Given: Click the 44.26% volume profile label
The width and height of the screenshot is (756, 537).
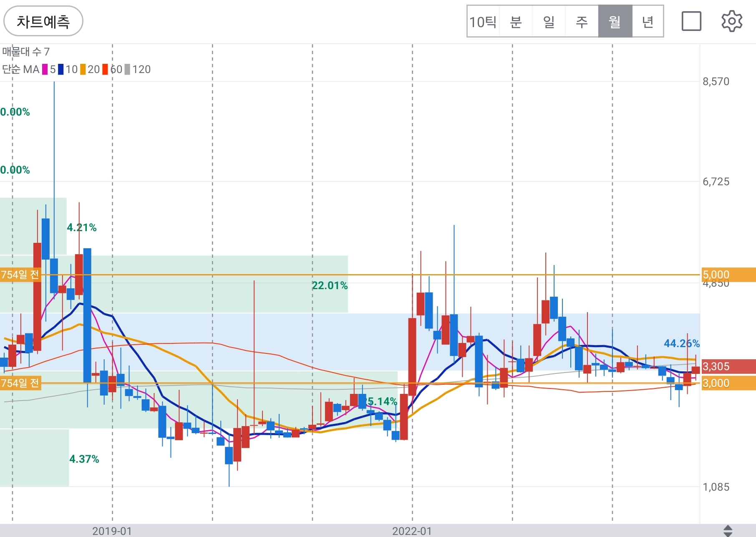Looking at the screenshot, I should 682,343.
